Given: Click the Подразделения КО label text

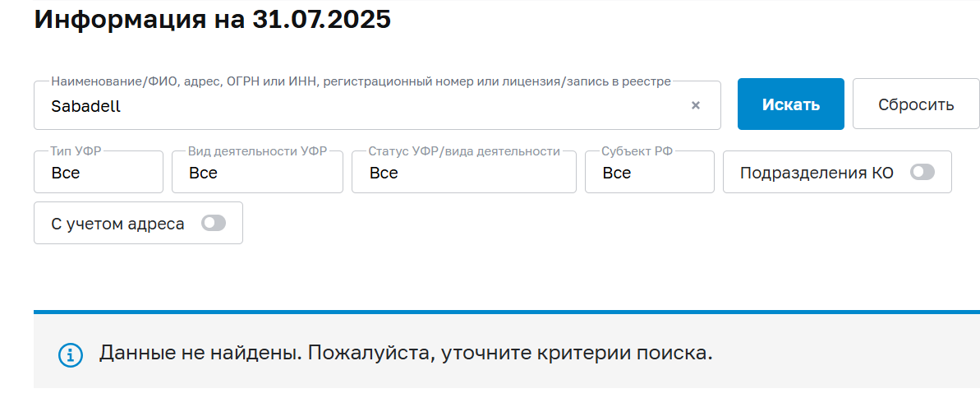Looking at the screenshot, I should click(x=817, y=173).
